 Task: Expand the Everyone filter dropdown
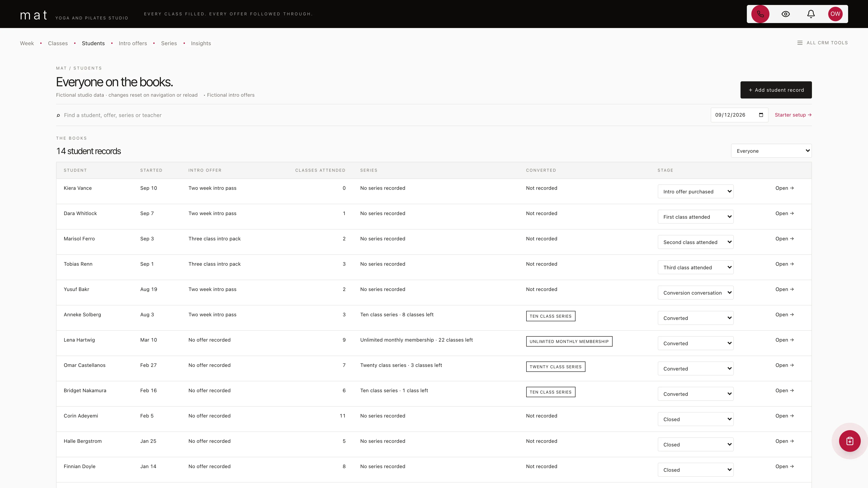pyautogui.click(x=771, y=151)
